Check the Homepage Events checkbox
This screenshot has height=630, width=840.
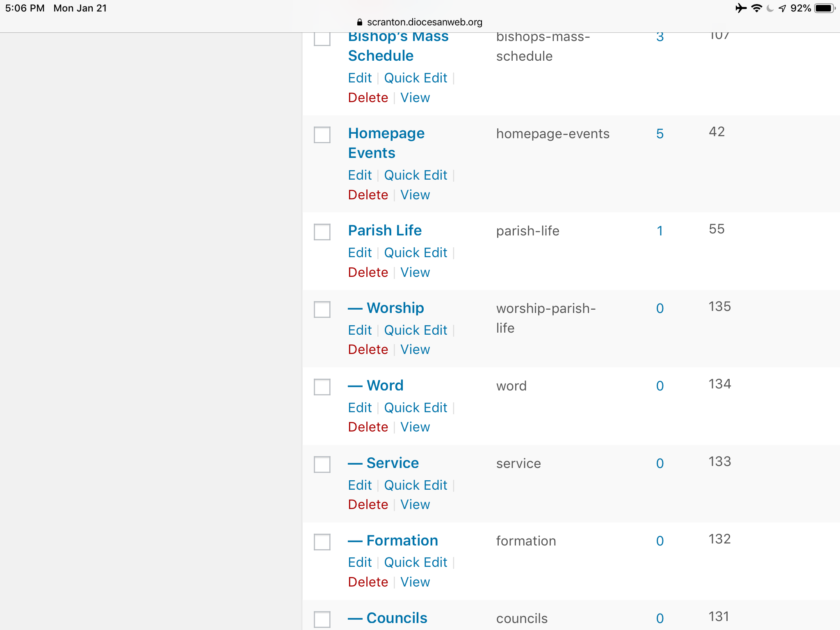[322, 135]
